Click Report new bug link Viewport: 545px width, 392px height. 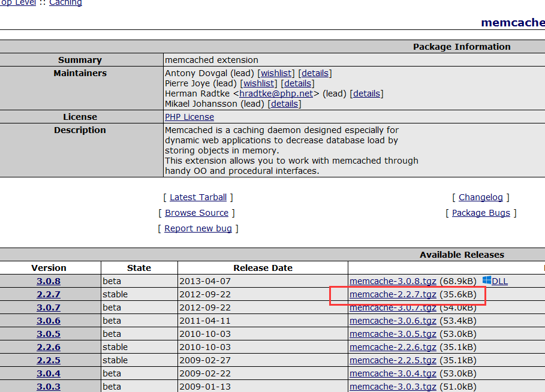(x=198, y=228)
